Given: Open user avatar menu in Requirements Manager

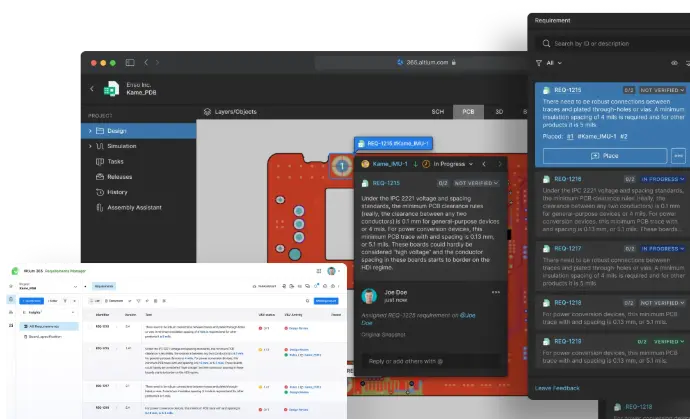Looking at the screenshot, I should point(331,271).
